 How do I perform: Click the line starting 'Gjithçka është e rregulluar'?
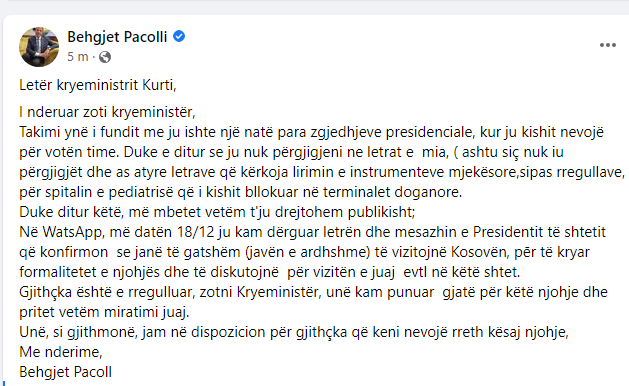coord(313,292)
